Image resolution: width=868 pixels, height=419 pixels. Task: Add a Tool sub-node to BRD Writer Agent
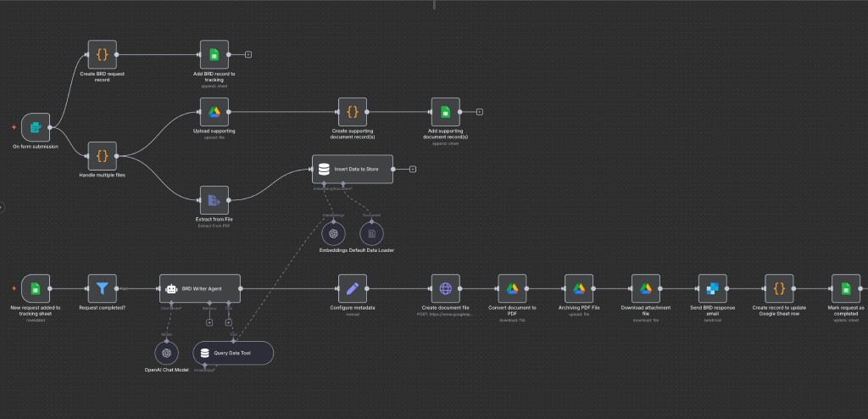(x=229, y=322)
